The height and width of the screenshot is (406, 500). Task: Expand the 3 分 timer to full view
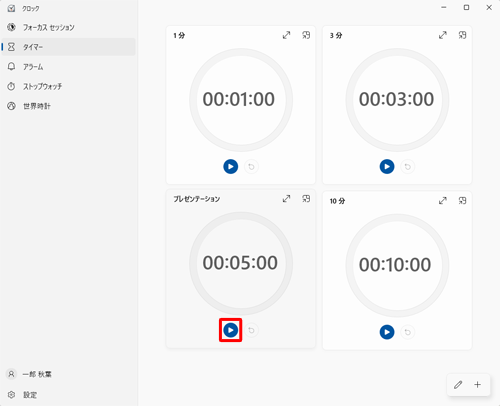(x=443, y=35)
